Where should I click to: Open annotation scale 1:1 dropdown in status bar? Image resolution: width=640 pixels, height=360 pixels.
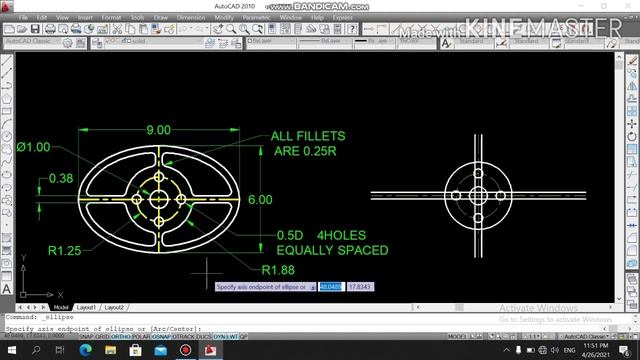[x=535, y=337]
